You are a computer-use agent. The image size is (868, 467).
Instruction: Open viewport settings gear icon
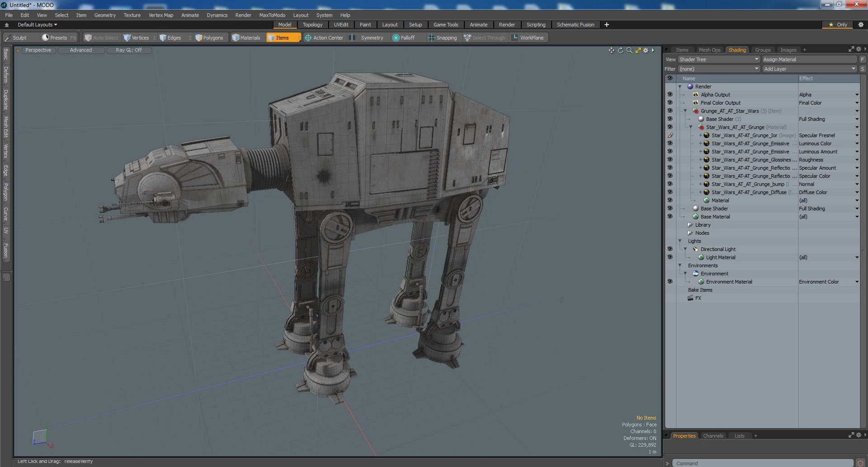[646, 50]
